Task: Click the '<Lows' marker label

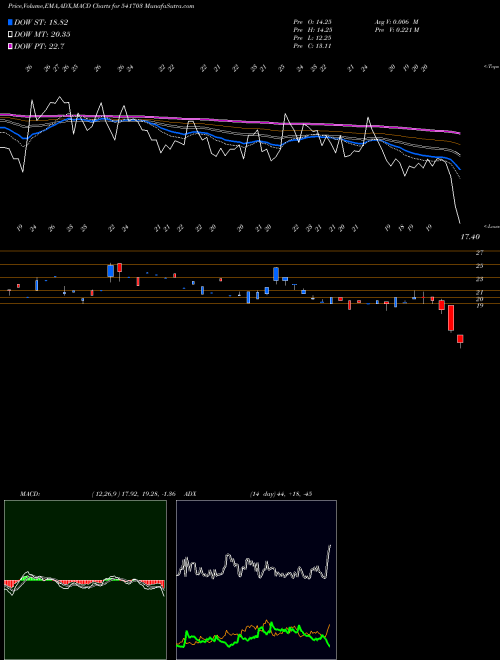Action: click(492, 226)
